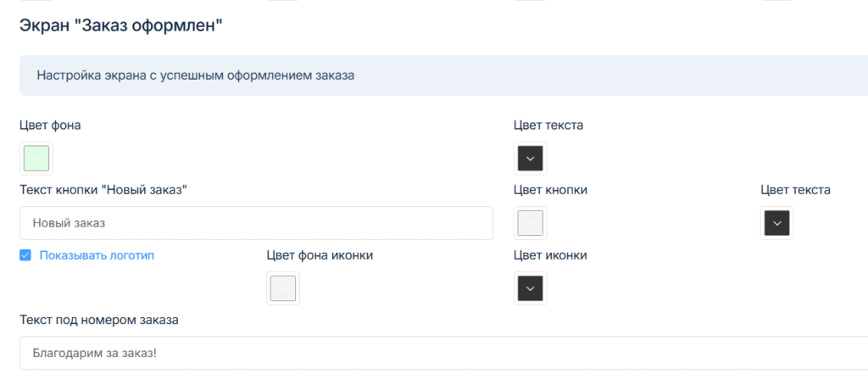Open the Цвет фона color picker
This screenshot has height=380, width=868.
pos(36,159)
